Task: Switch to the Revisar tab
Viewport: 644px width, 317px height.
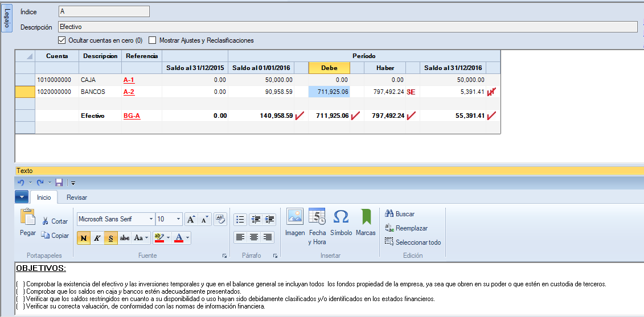Action: click(77, 197)
